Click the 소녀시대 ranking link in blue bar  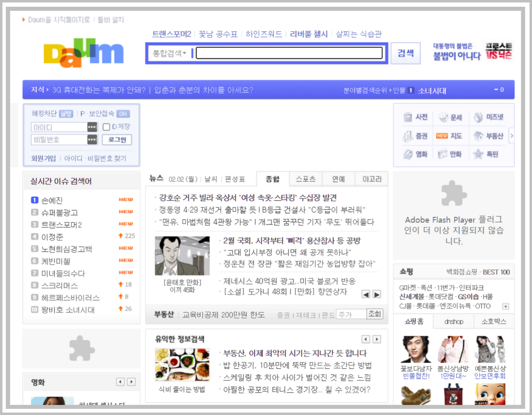(x=432, y=91)
